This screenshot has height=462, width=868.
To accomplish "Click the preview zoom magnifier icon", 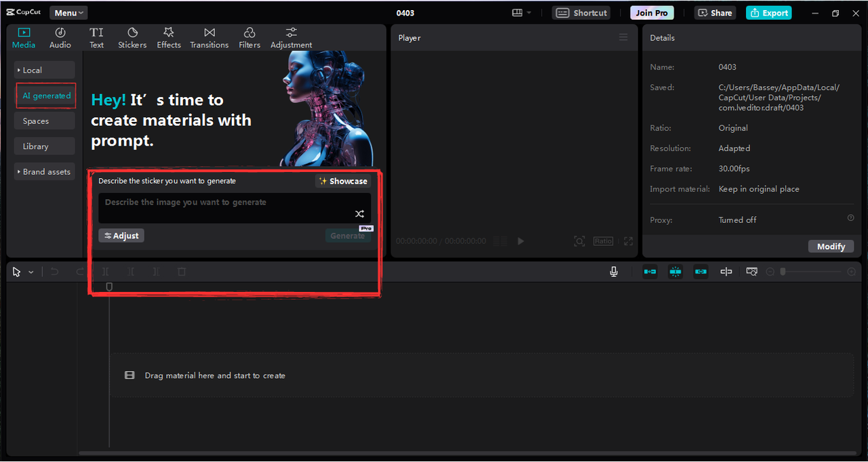I will (x=579, y=240).
